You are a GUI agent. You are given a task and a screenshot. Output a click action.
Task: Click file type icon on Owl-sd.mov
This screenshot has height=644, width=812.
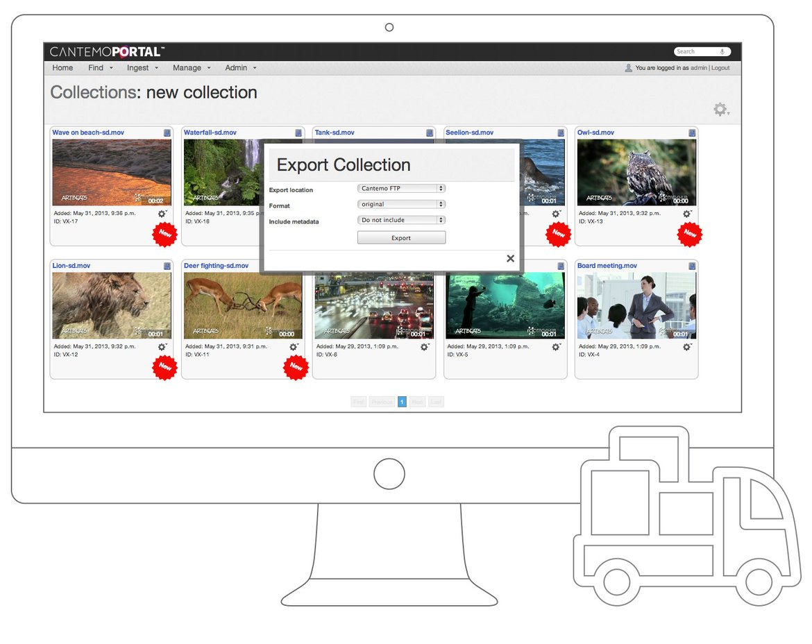pos(692,133)
